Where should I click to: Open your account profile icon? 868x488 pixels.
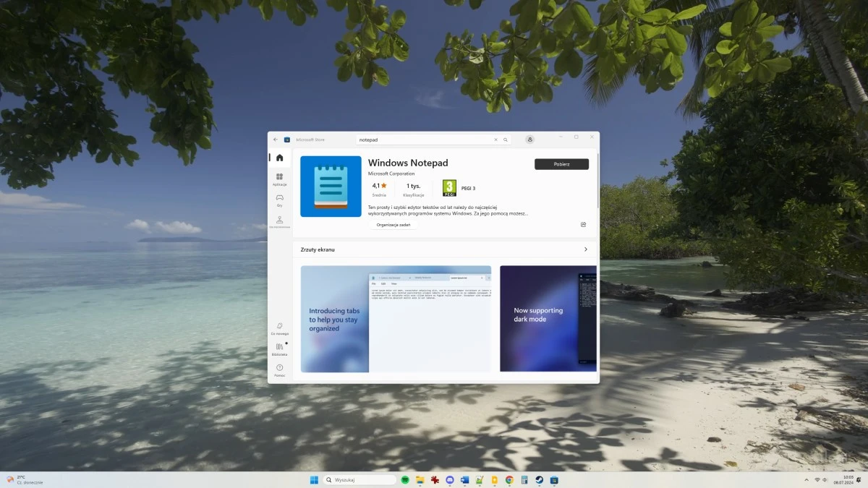tap(529, 139)
